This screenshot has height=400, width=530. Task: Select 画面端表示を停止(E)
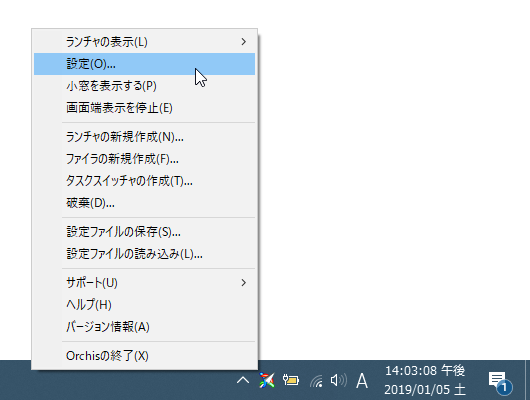pos(144,108)
